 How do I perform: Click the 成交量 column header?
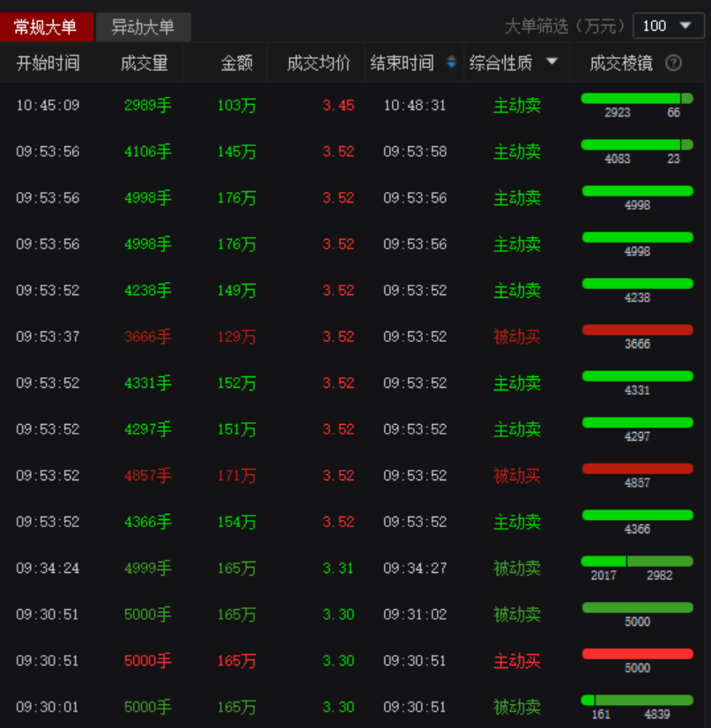(144, 63)
